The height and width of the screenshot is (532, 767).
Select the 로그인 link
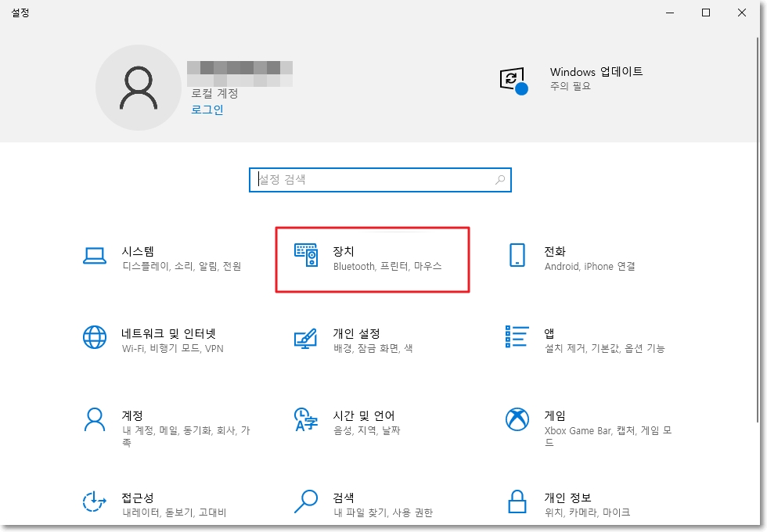206,110
